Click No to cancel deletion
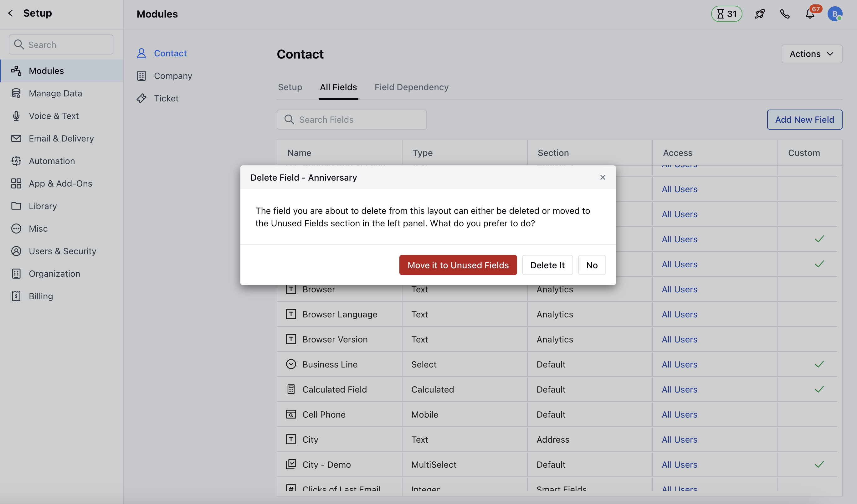 592,265
